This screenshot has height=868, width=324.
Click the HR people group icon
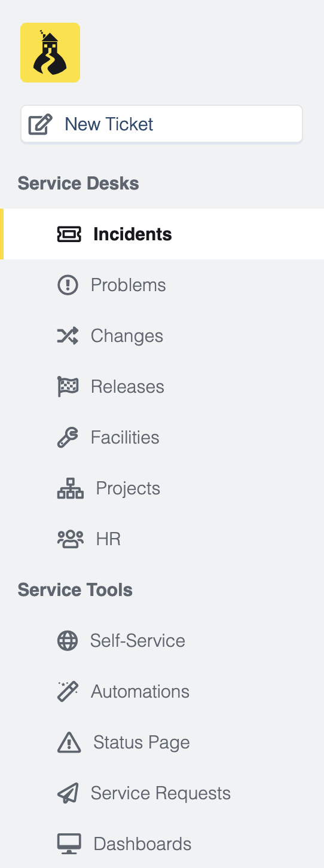[70, 539]
